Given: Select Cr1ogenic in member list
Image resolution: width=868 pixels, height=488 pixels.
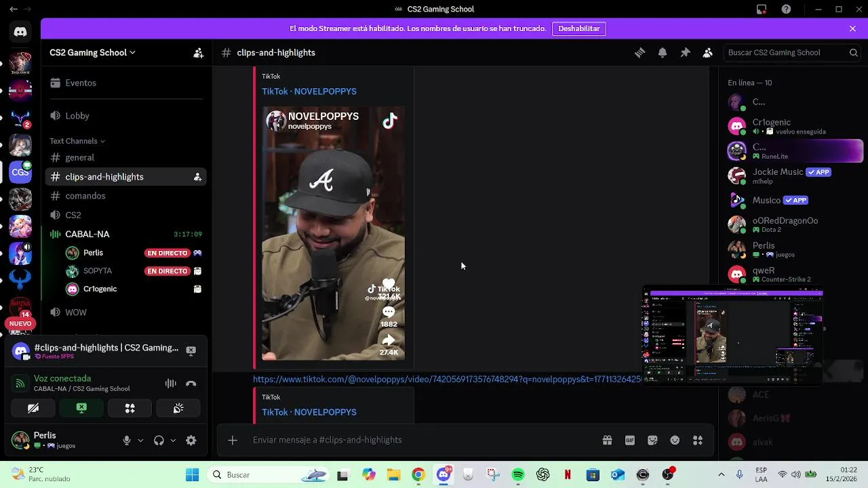Looking at the screenshot, I should point(793,126).
